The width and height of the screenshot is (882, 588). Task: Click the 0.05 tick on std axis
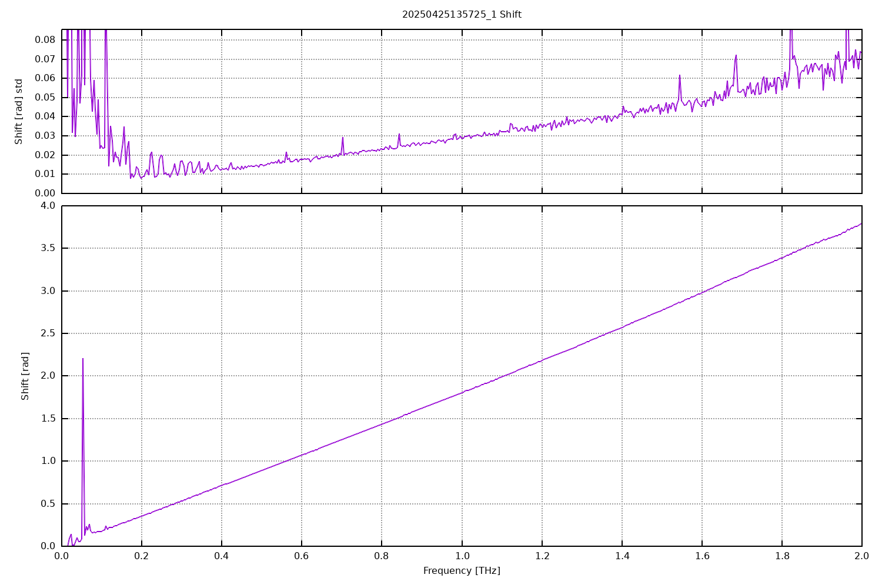click(x=45, y=98)
